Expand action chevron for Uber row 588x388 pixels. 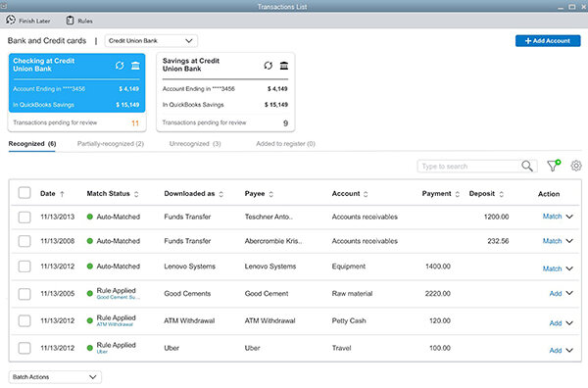pyautogui.click(x=569, y=350)
